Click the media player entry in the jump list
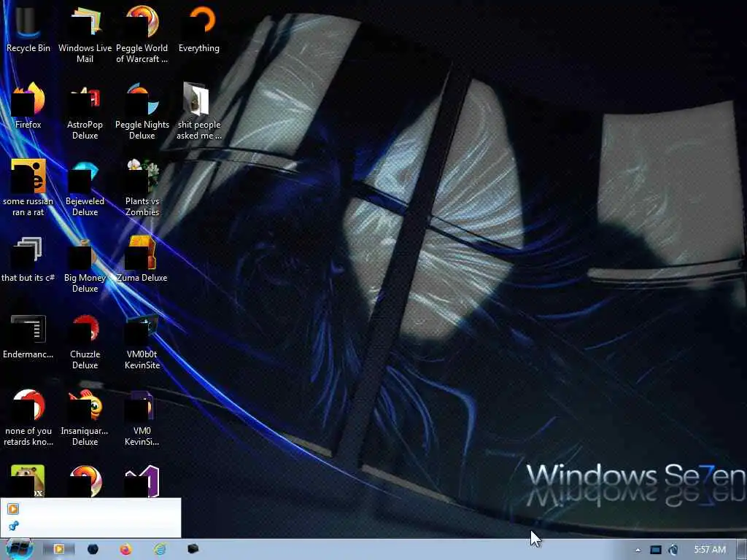747x560 pixels. [90, 508]
